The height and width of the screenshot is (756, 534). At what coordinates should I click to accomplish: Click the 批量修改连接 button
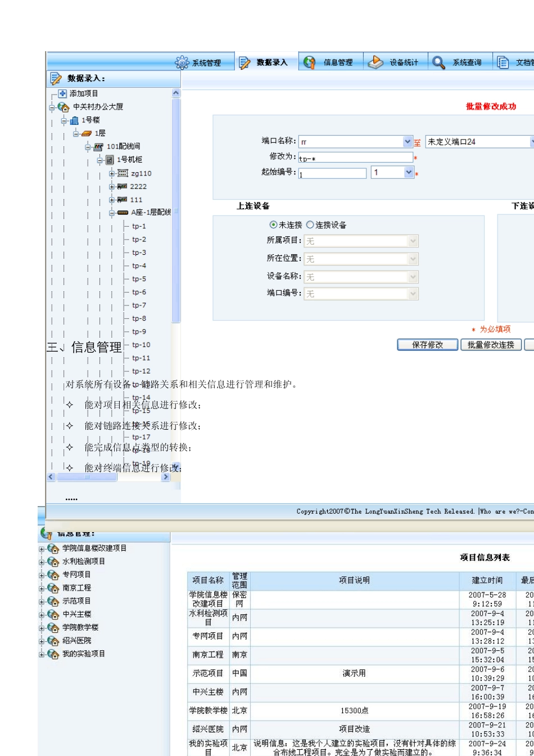click(x=491, y=345)
